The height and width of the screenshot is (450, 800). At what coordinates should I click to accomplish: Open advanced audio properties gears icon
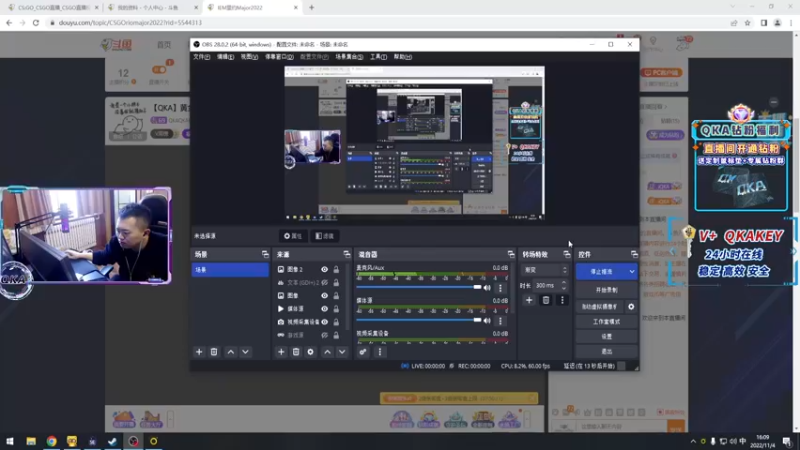[x=363, y=352]
